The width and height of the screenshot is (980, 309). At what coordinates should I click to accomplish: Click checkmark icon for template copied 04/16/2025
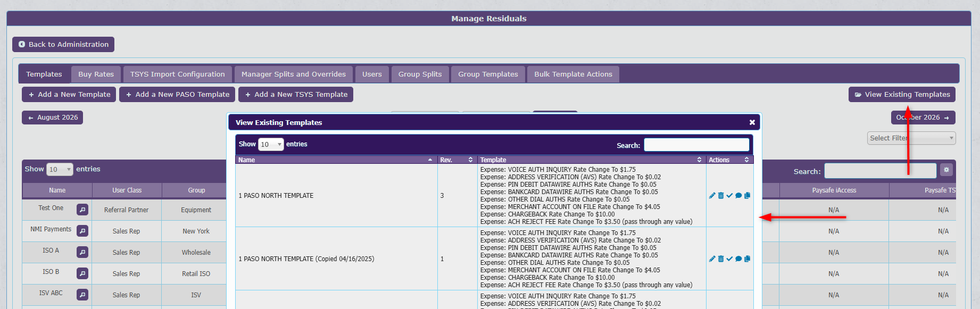(729, 259)
